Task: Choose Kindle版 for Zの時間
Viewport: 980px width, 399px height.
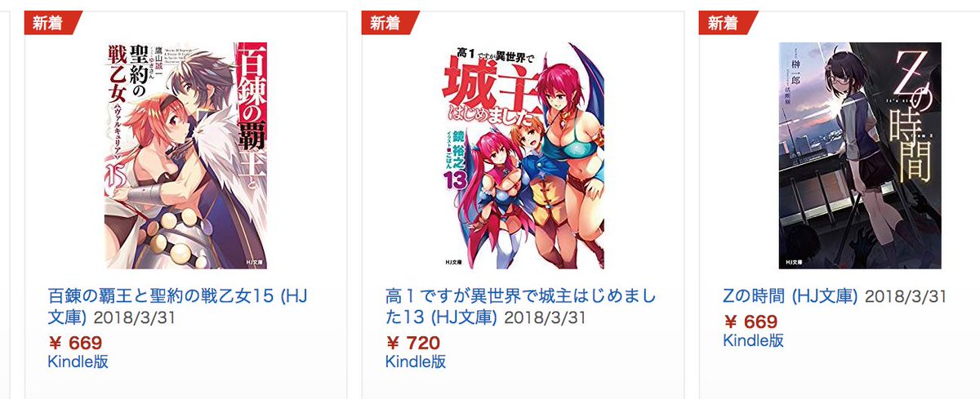Action: click(753, 340)
